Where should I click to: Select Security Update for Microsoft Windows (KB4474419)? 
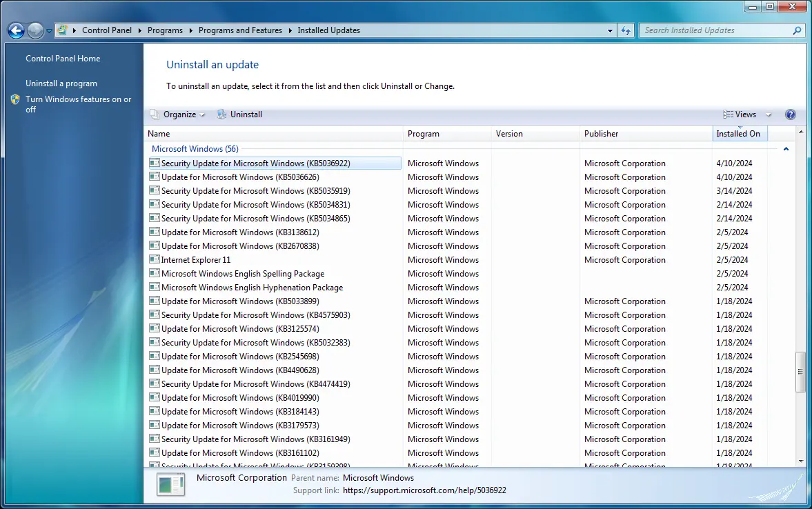[x=255, y=384]
